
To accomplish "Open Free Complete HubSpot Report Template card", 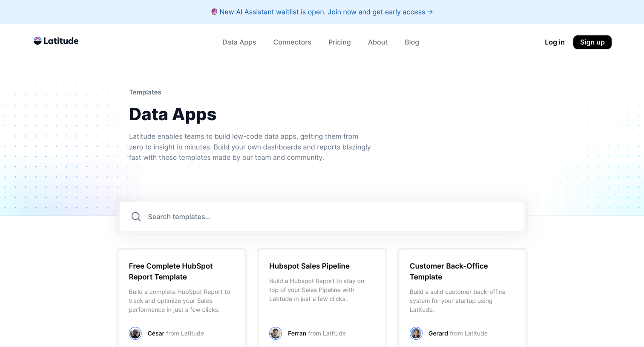I will pos(181,298).
